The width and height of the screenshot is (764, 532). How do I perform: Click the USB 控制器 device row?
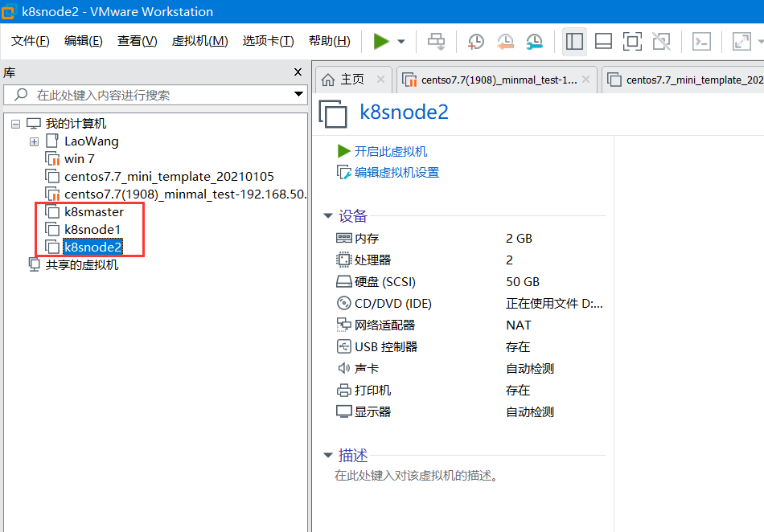[469, 346]
